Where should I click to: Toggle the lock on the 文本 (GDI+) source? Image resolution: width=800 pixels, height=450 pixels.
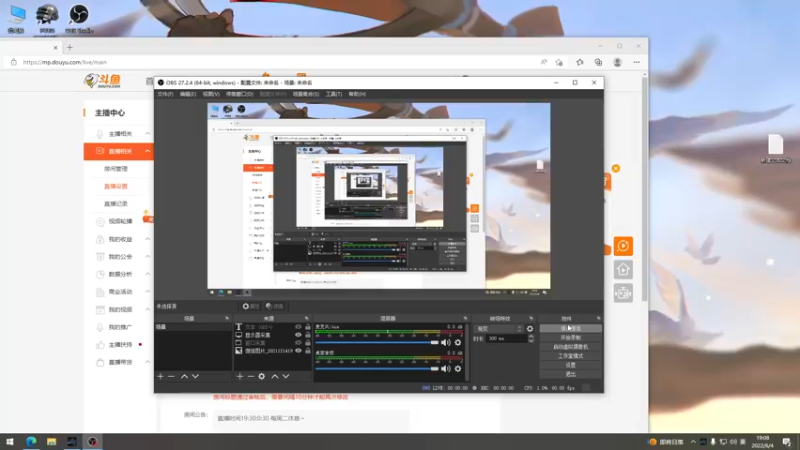click(x=308, y=327)
